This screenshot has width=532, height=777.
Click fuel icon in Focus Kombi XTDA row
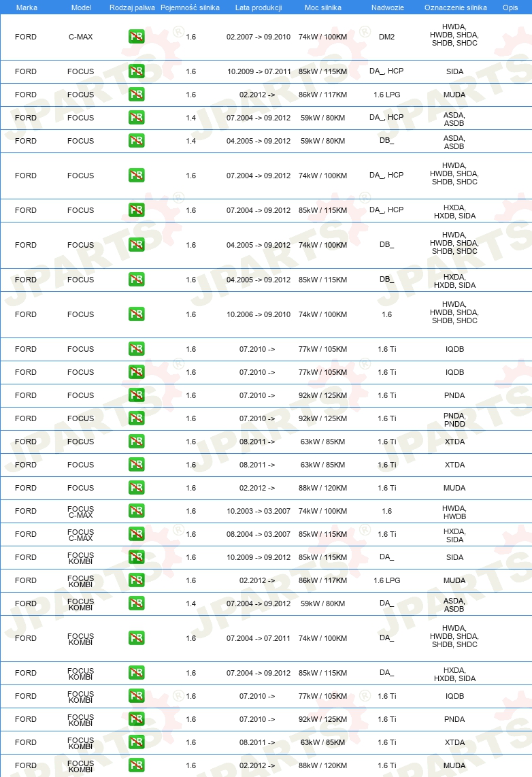[x=136, y=742]
